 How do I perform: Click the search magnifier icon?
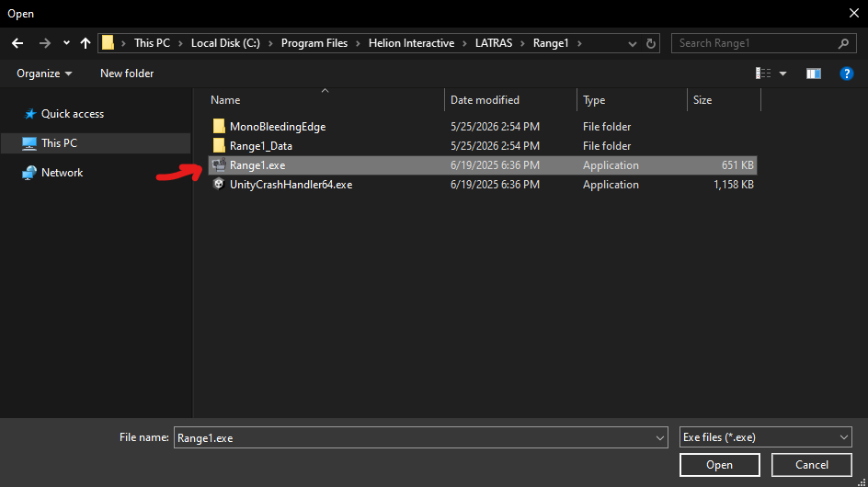point(843,43)
